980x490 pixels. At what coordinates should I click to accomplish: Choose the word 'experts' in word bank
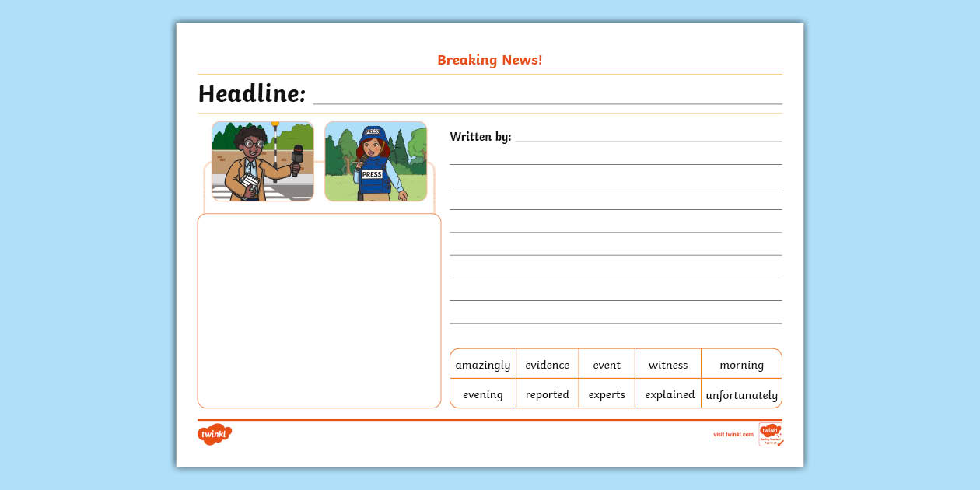(607, 394)
